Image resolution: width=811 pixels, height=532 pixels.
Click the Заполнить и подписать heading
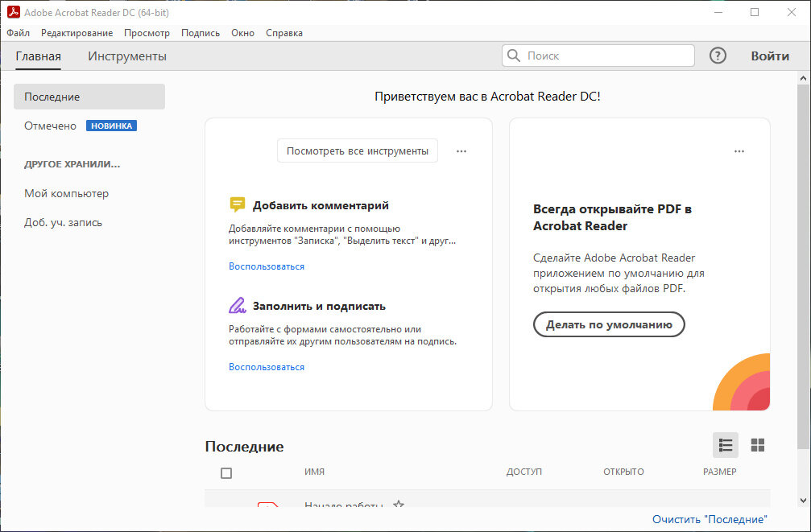[319, 306]
